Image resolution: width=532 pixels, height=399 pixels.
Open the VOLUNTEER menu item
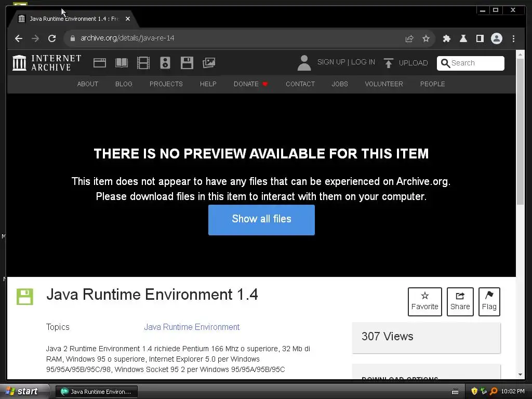(384, 84)
